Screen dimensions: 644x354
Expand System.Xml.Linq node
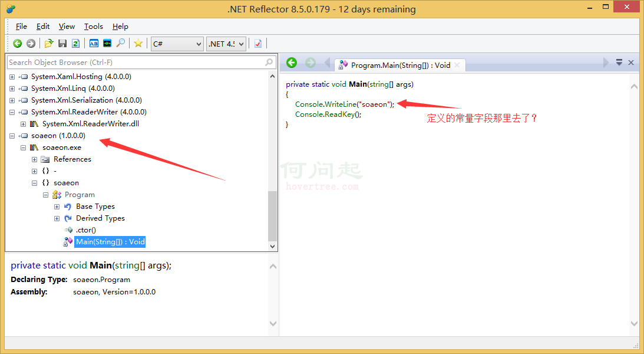pos(12,89)
